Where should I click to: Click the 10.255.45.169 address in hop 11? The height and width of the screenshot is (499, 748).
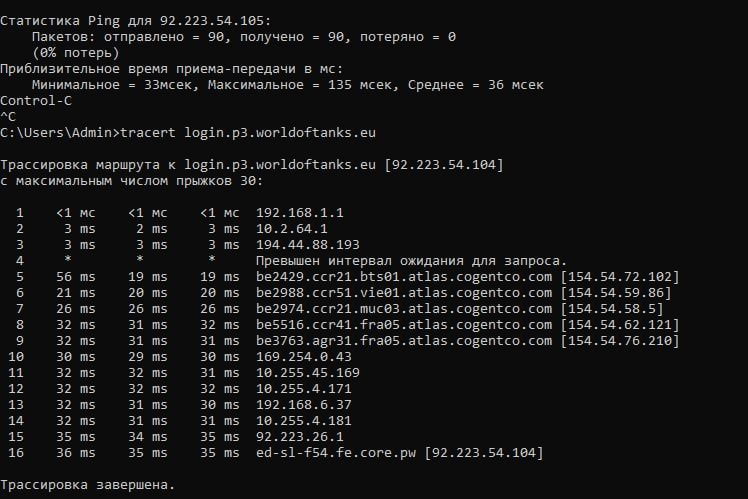point(308,373)
